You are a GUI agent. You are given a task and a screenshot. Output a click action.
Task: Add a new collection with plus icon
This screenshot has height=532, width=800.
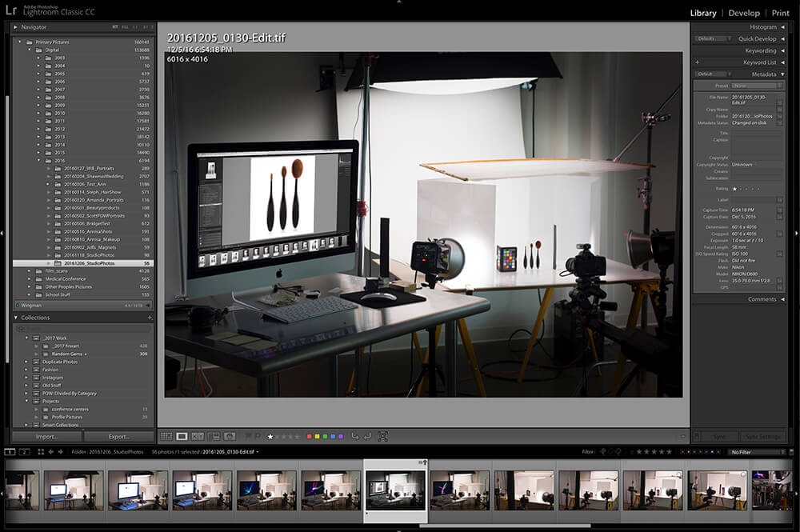click(150, 318)
